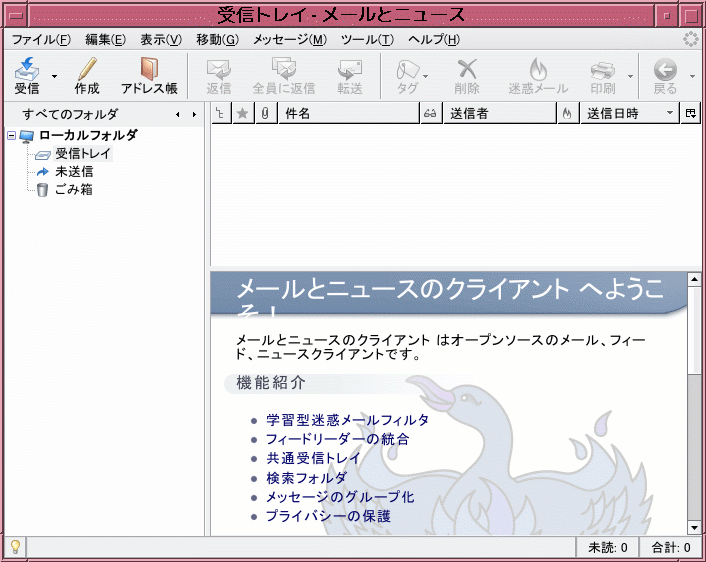The height and width of the screenshot is (562, 706).
Task: Click the preview pane scrollbar down arrow
Action: point(694,528)
